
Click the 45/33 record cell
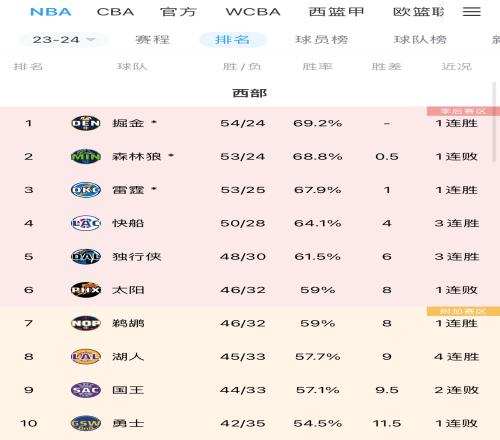click(243, 356)
